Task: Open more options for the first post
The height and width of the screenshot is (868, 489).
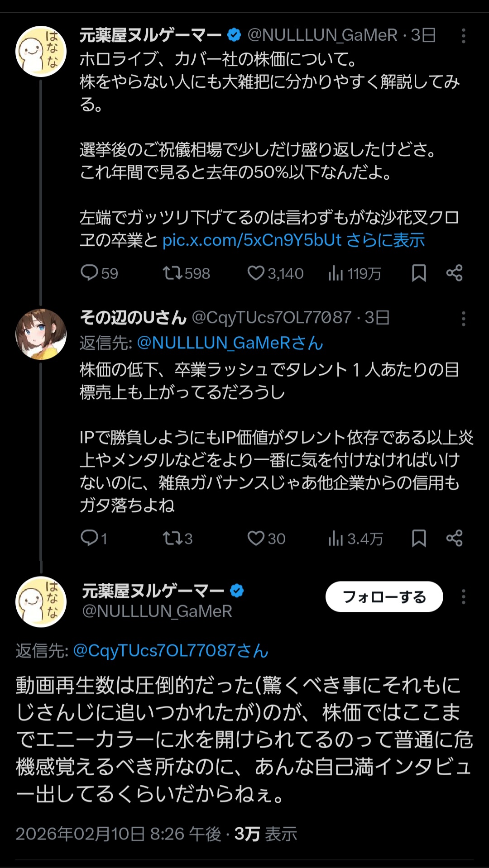Action: 463,36
